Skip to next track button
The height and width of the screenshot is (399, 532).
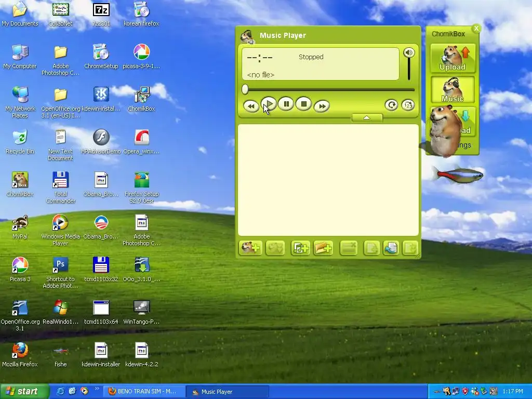coord(322,106)
